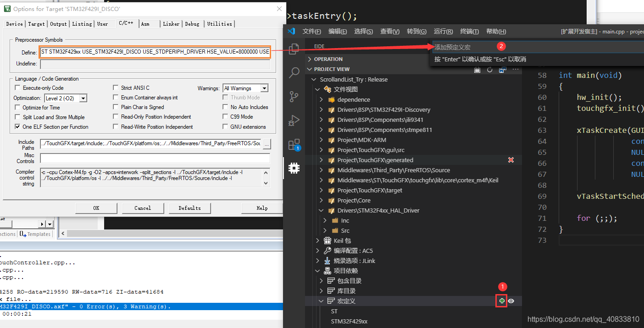
Task: Open Optimization level dropdown
Action: click(x=83, y=98)
